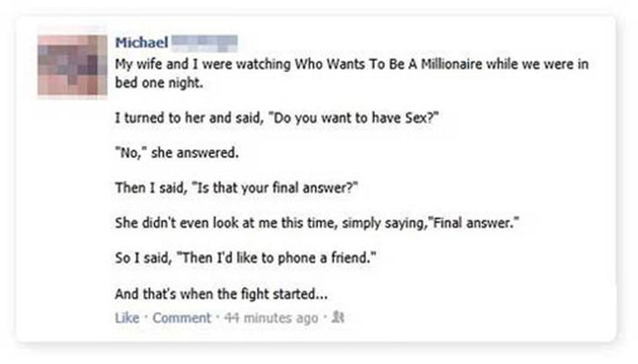Click the dot between Like and Comment
Image resolution: width=638 pixels, height=364 pixels.
(x=146, y=317)
